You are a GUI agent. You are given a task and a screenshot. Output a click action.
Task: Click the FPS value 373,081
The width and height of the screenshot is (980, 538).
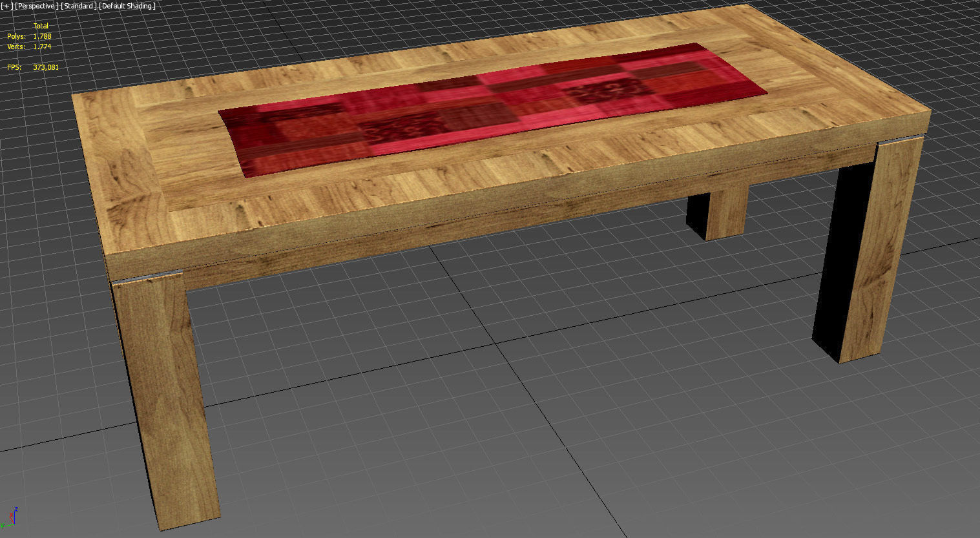(45, 67)
